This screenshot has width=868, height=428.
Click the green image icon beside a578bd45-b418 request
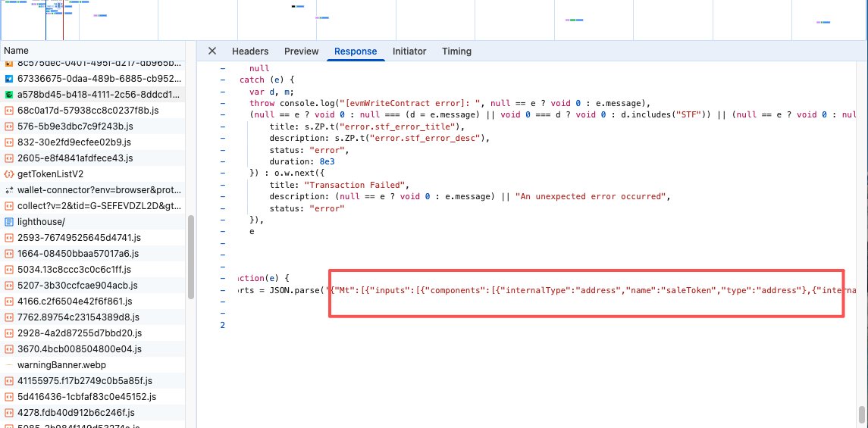tap(9, 95)
